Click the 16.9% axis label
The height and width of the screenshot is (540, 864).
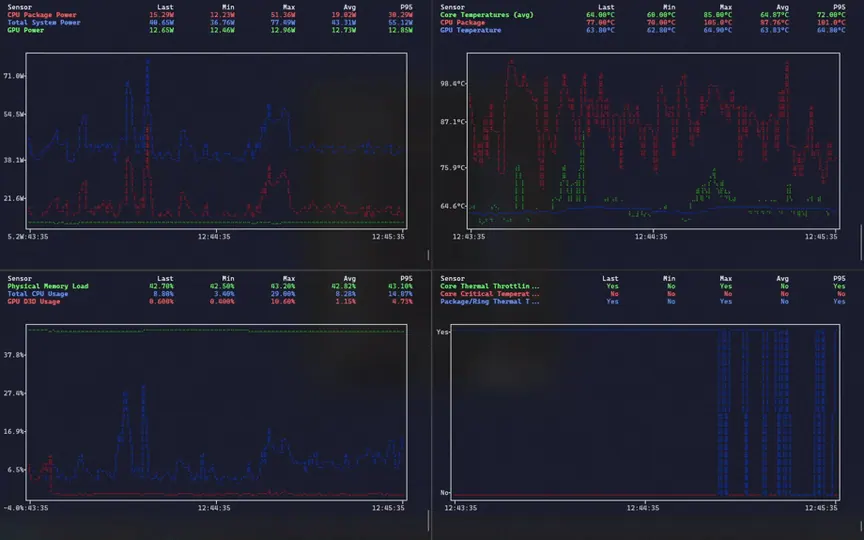pos(14,431)
